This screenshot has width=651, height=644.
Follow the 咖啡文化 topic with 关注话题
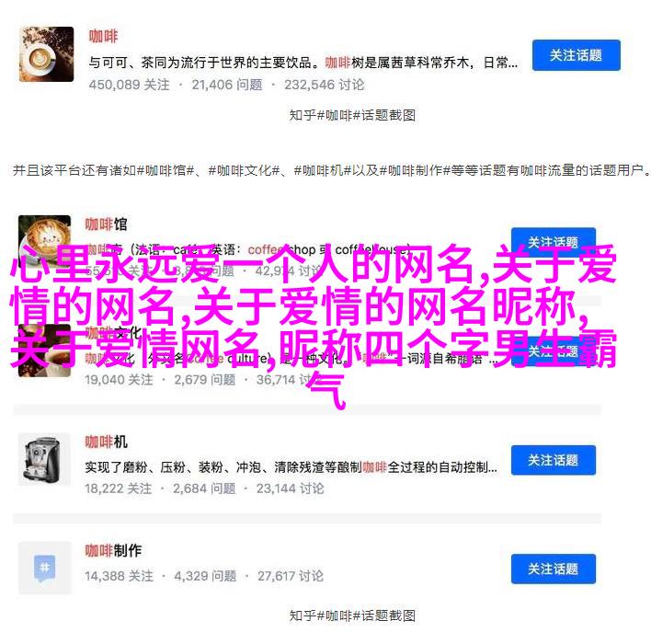pos(553,351)
